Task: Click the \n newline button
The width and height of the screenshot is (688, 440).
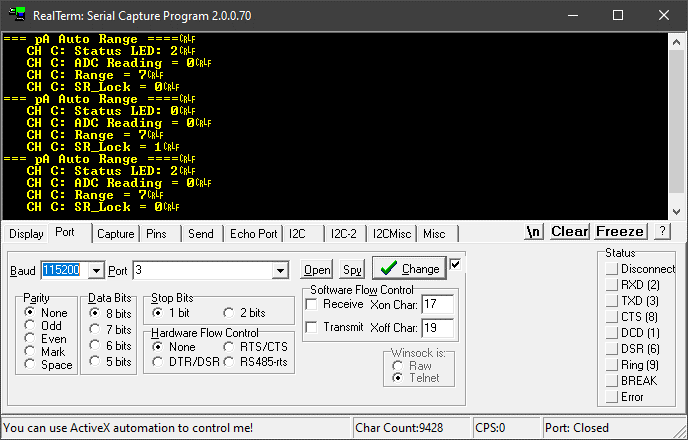Action: click(534, 231)
